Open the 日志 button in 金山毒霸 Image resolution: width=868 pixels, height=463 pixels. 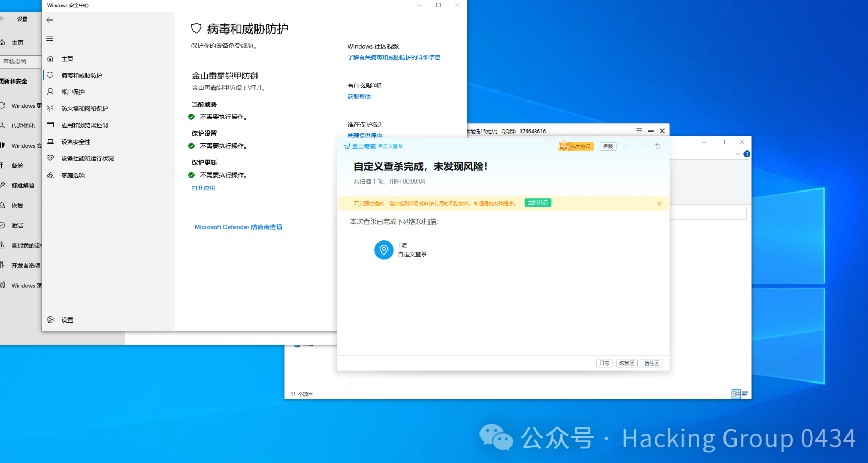[604, 363]
